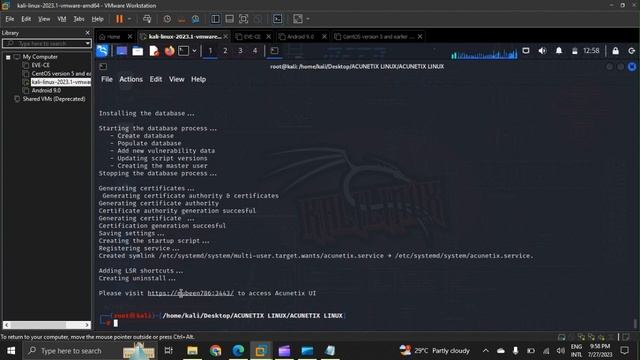The image size is (640, 360).
Task: Select kali-linux-2023.1 VM in library
Action: 57,82
